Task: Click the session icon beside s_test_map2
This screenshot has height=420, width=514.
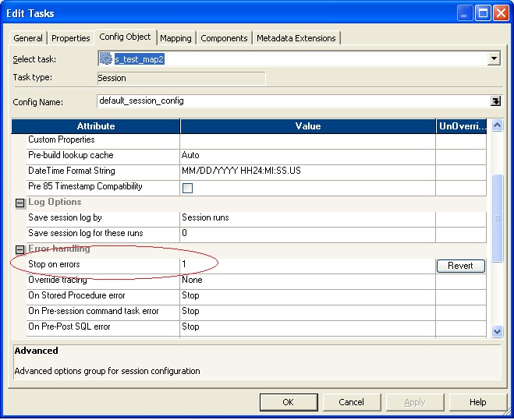Action: click(x=106, y=58)
